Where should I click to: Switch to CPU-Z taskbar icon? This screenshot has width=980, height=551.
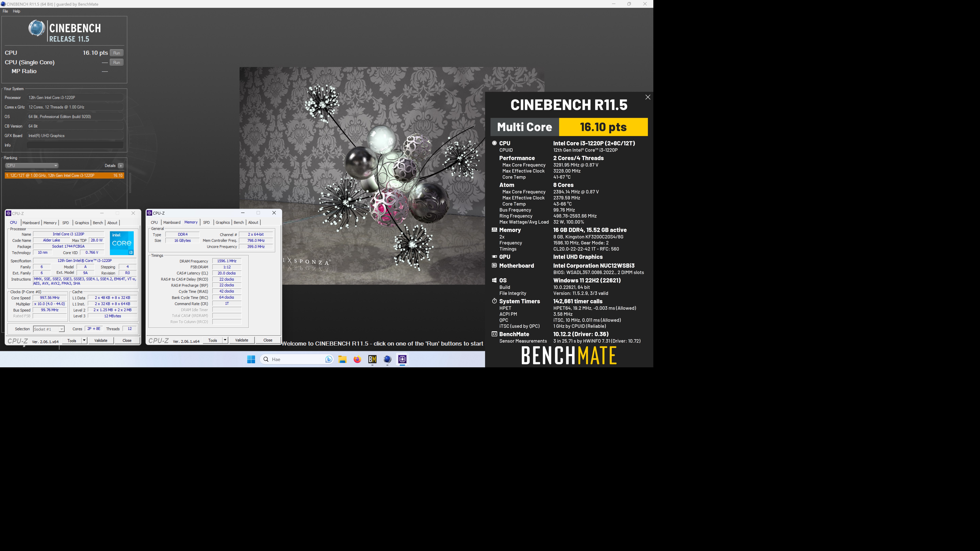pyautogui.click(x=402, y=359)
